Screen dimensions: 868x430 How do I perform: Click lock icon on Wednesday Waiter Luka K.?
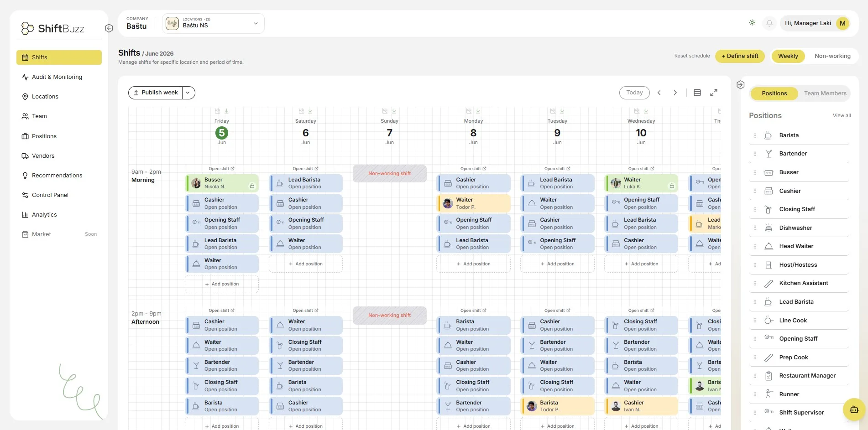[x=671, y=186]
